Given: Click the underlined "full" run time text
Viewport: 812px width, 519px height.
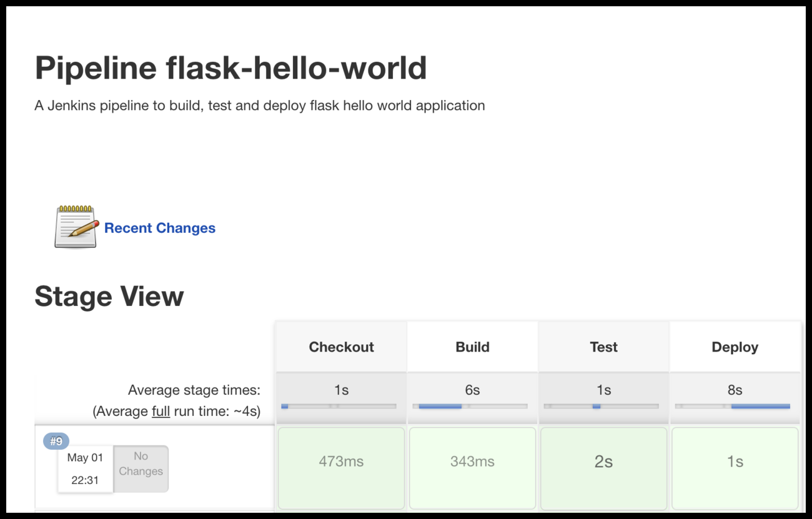Looking at the screenshot, I should 161,412.
